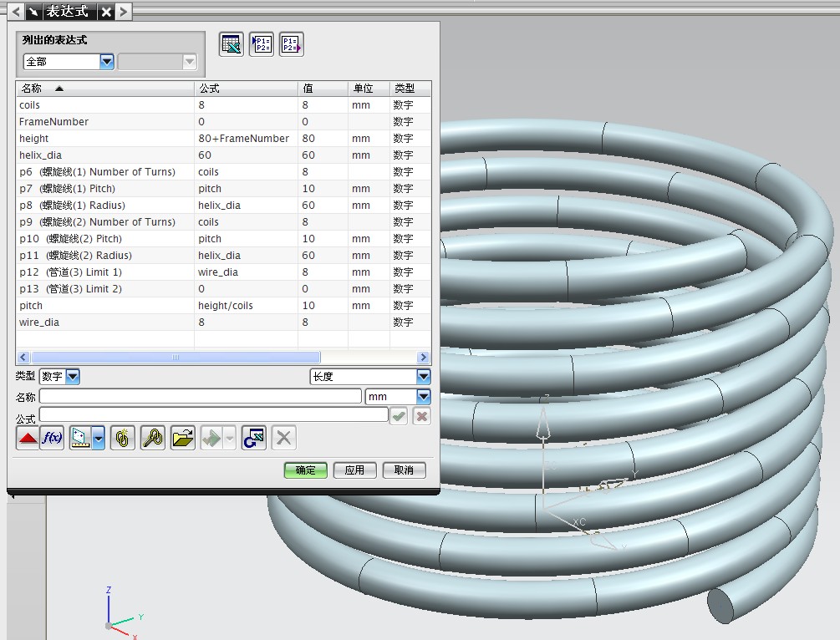Click the 类型 column header
The height and width of the screenshot is (640, 840).
click(x=410, y=89)
